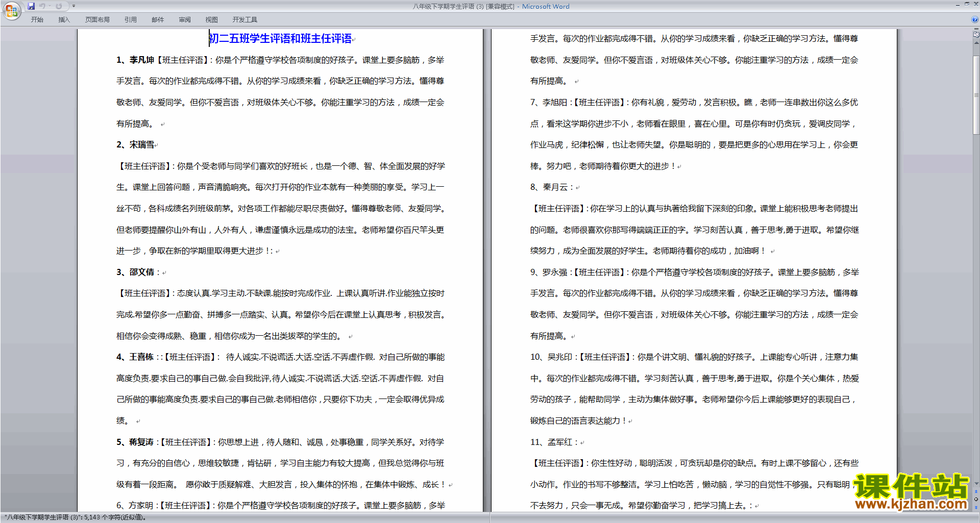The height and width of the screenshot is (523, 980).
Task: Click the vertical split bar handle
Action: (x=976, y=29)
